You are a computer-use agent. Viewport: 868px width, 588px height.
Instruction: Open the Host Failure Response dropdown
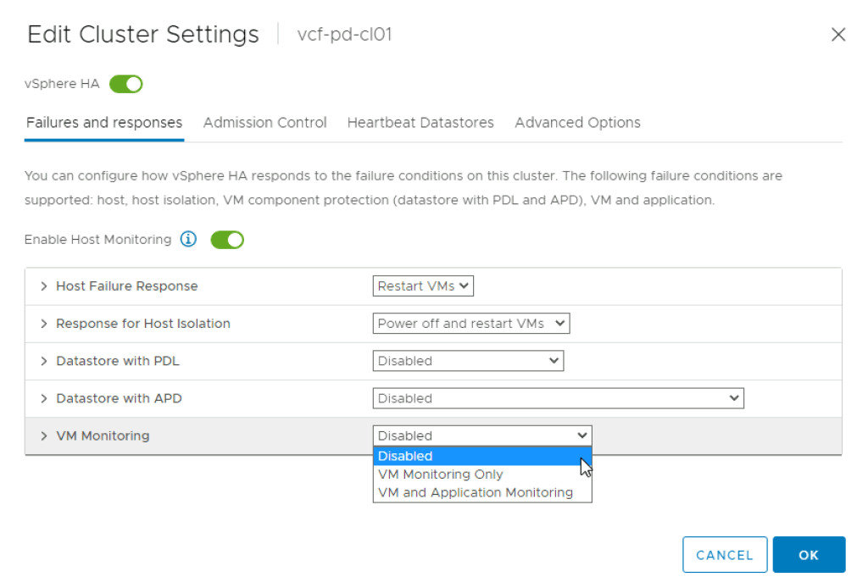(x=423, y=286)
